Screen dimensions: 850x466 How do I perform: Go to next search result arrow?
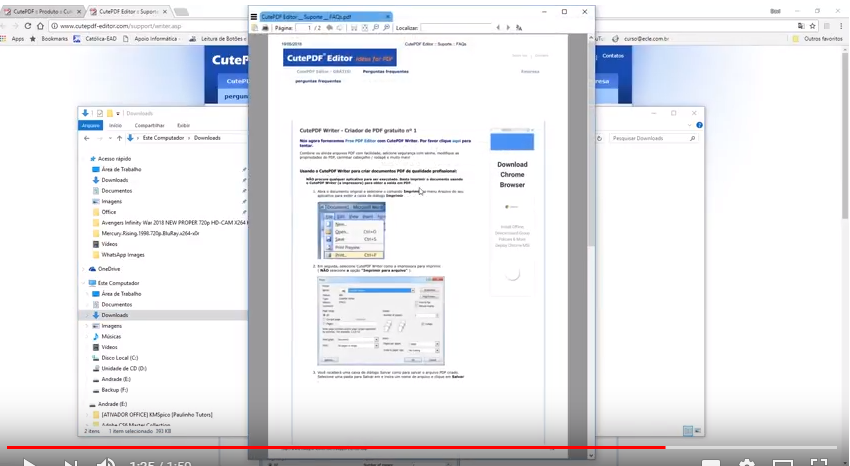[x=508, y=28]
